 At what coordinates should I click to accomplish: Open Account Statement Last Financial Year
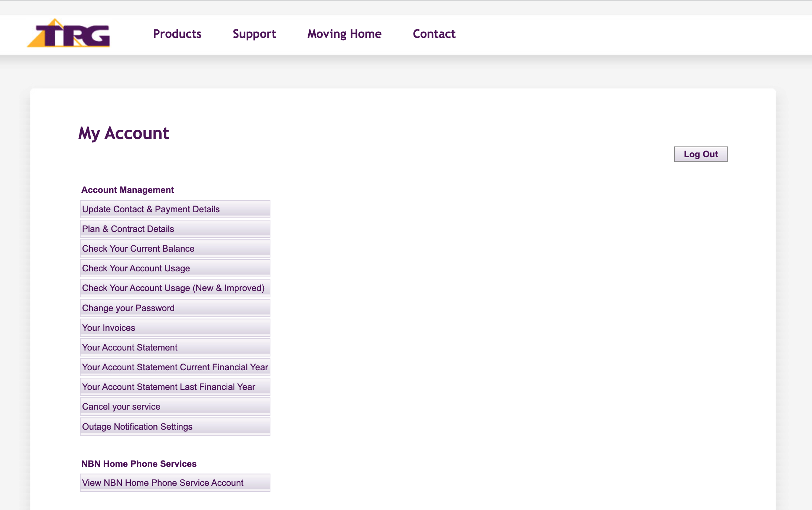tap(175, 387)
